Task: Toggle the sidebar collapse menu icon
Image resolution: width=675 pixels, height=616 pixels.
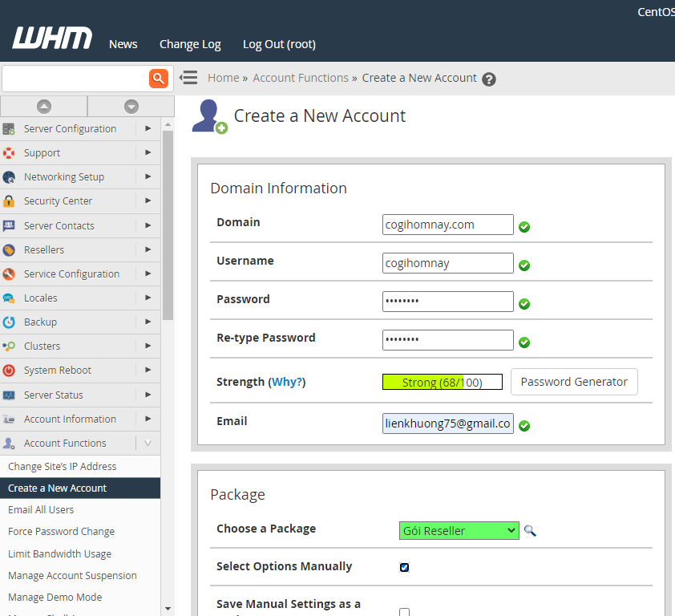Action: coord(188,78)
